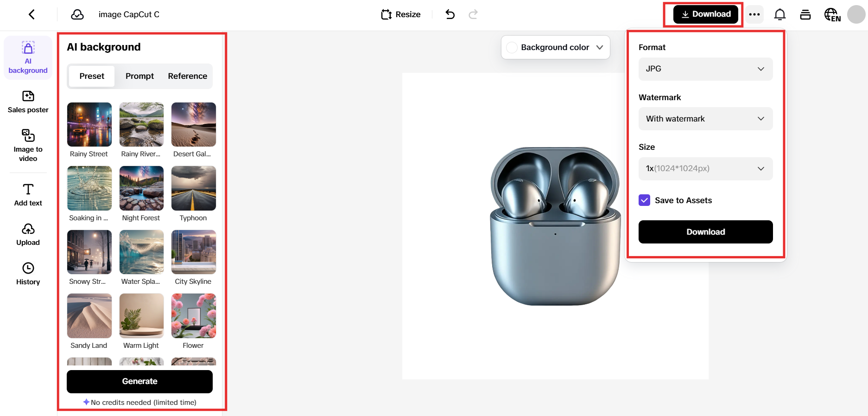
Task: Uncheck the Save to Assets checkbox
Action: pos(644,200)
